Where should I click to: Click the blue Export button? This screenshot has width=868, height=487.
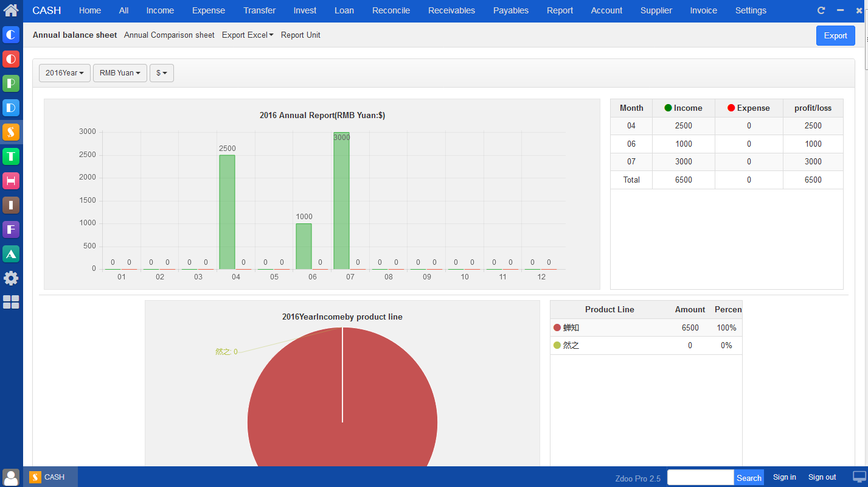point(835,35)
